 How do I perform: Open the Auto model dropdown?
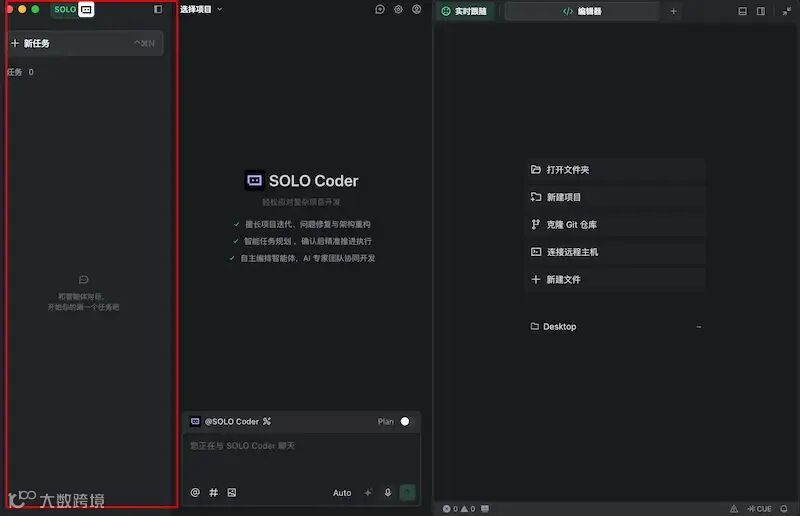(x=342, y=493)
